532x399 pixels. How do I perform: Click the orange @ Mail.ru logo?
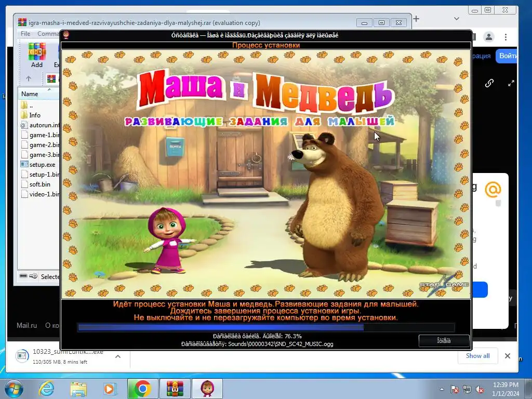tap(493, 189)
